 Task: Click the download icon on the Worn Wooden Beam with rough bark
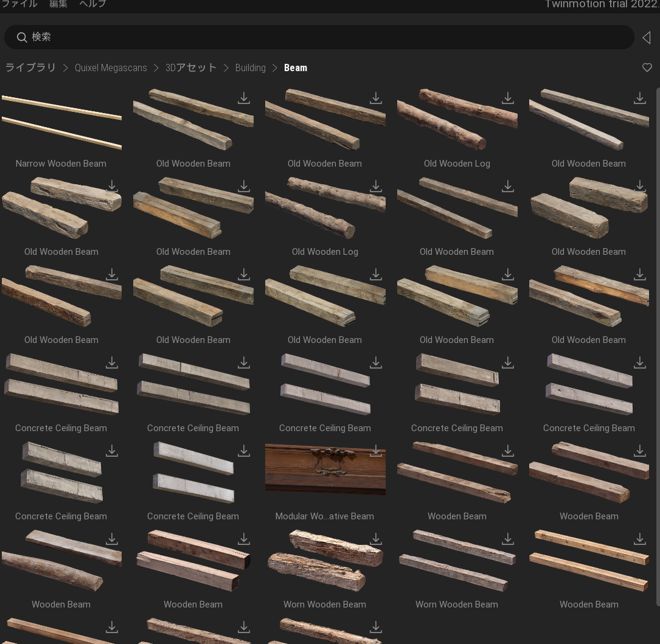(x=376, y=539)
